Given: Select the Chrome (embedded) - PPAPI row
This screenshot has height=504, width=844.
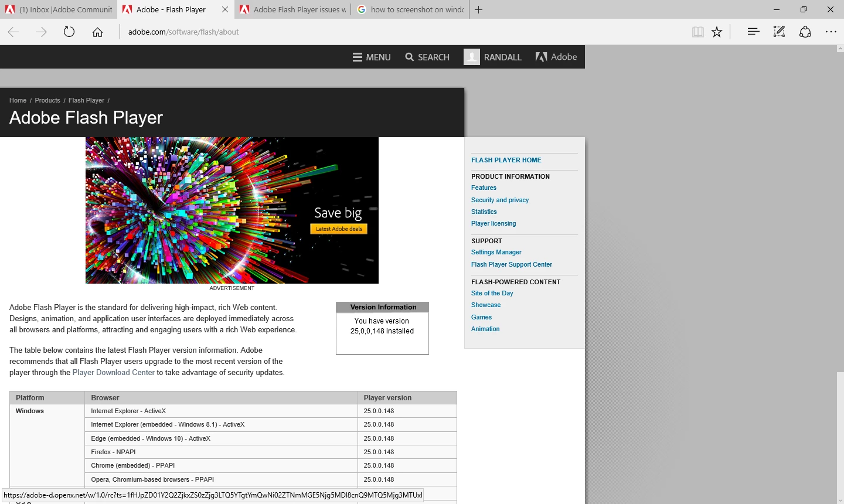Looking at the screenshot, I should tap(271, 465).
